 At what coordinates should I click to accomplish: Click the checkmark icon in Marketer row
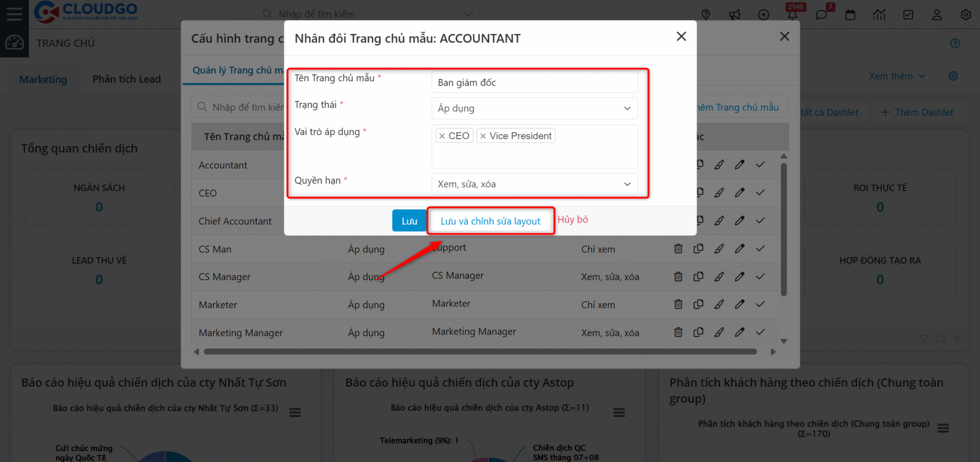760,304
